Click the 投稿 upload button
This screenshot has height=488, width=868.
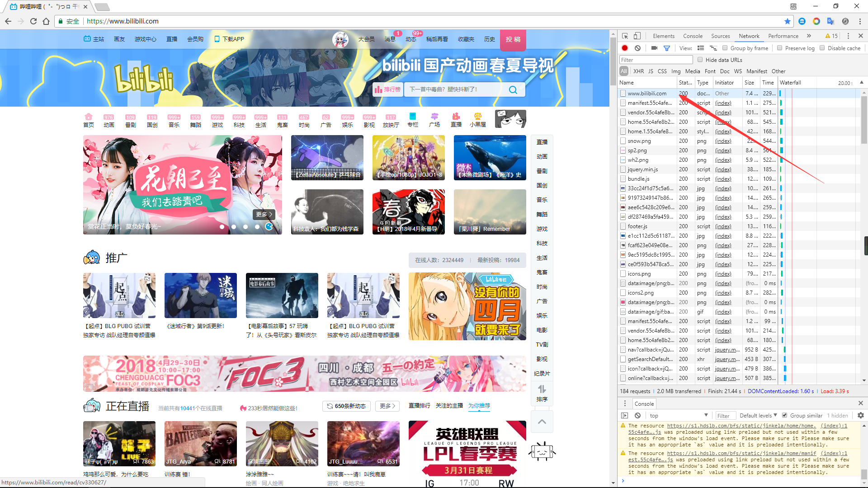point(513,39)
